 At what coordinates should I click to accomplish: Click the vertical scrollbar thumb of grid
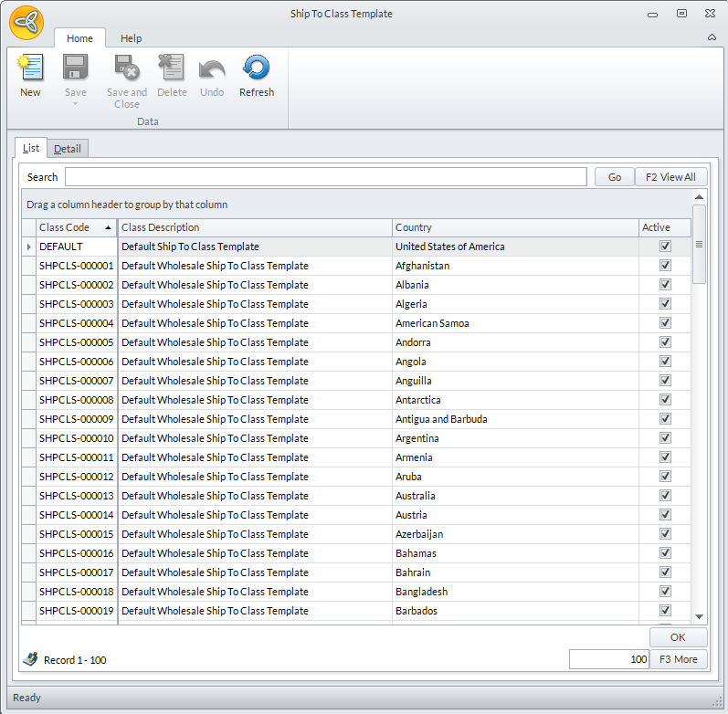(699, 244)
